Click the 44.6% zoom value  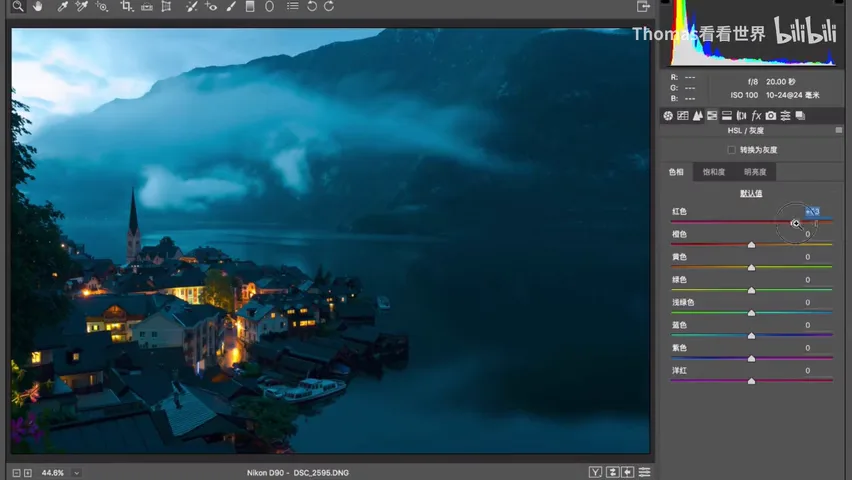(x=53, y=473)
